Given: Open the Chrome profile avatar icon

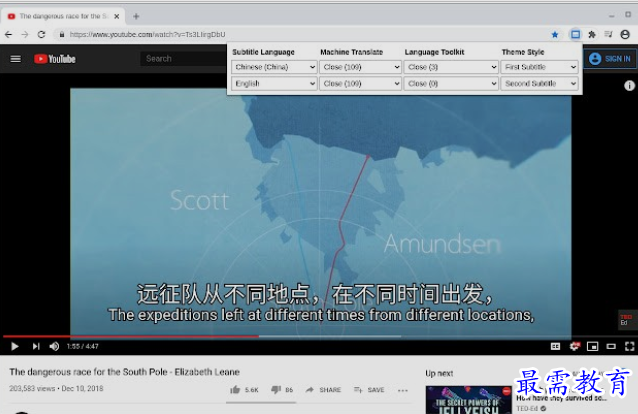Looking at the screenshot, I should coord(625,35).
